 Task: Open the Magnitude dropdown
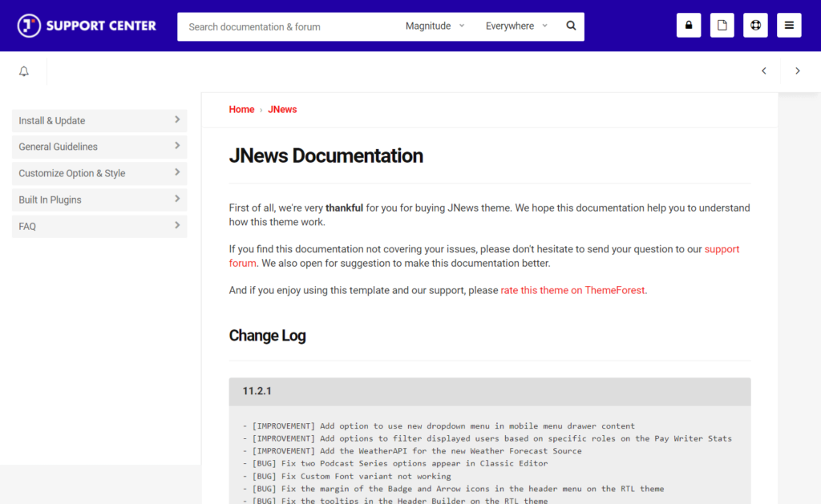[x=434, y=26]
